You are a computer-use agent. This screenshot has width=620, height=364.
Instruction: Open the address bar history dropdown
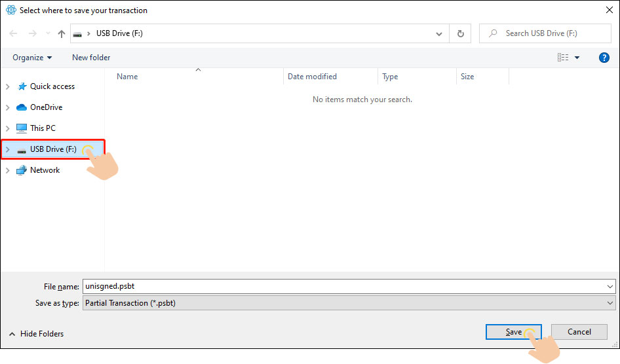(439, 33)
